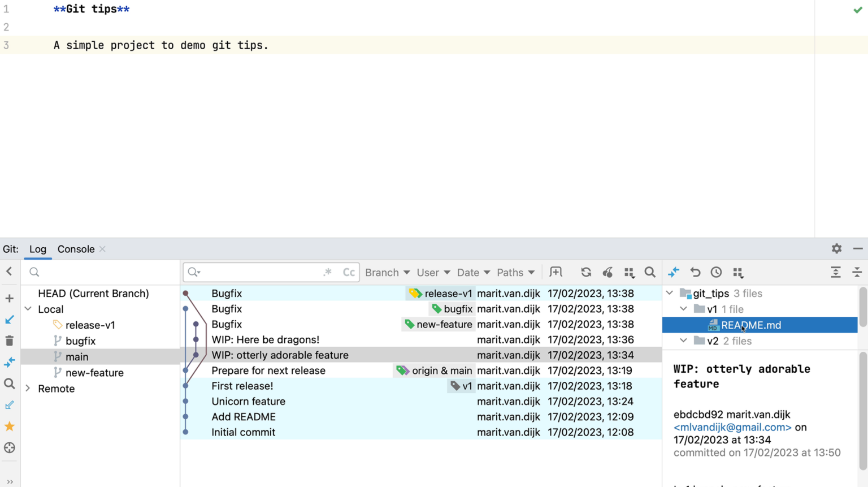Open the Branch filter dropdown
This screenshot has height=487, width=868.
tap(387, 273)
